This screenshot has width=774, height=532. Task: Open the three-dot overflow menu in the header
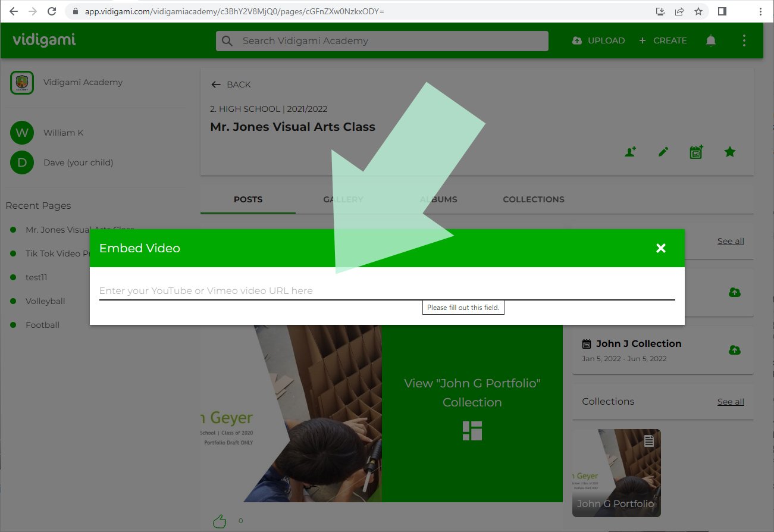[x=744, y=40]
